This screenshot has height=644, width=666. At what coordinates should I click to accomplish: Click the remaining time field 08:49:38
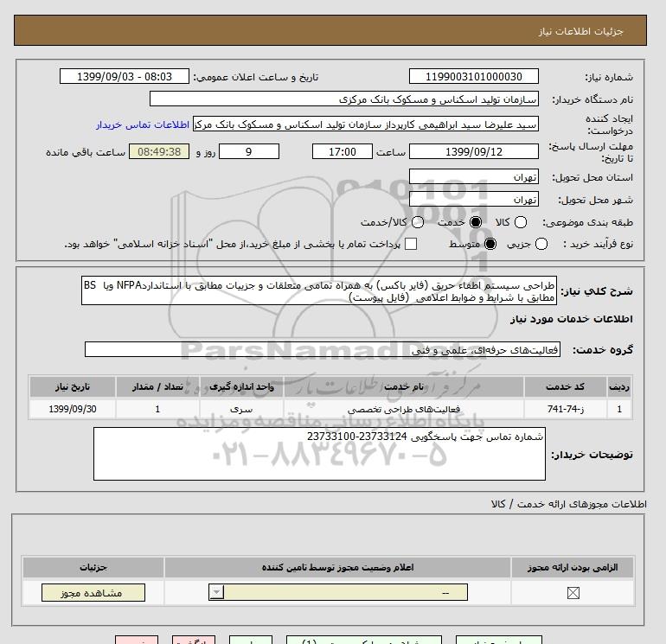click(159, 151)
